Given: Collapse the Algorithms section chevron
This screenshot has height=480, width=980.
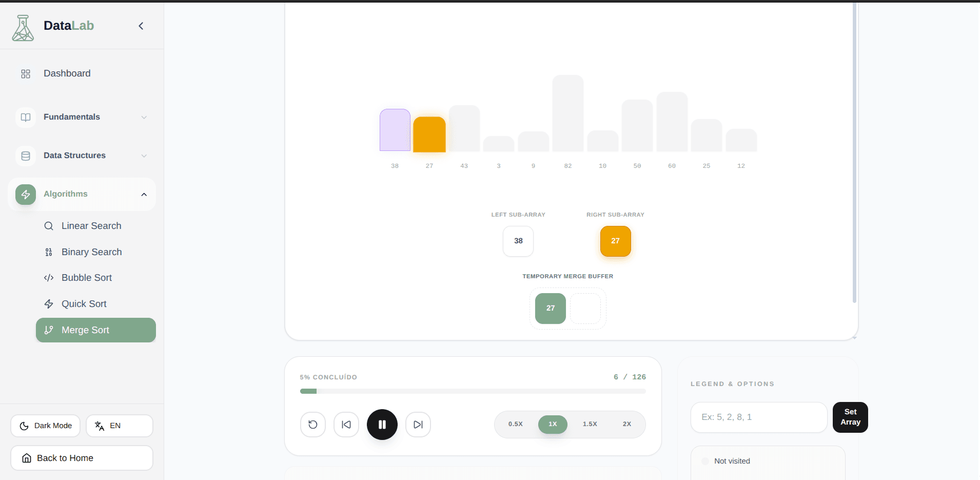Looking at the screenshot, I should coord(144,195).
